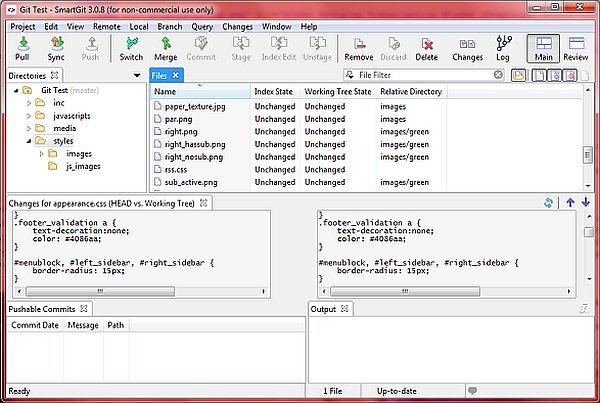
Task: Close the Output panel
Action: pos(344,308)
